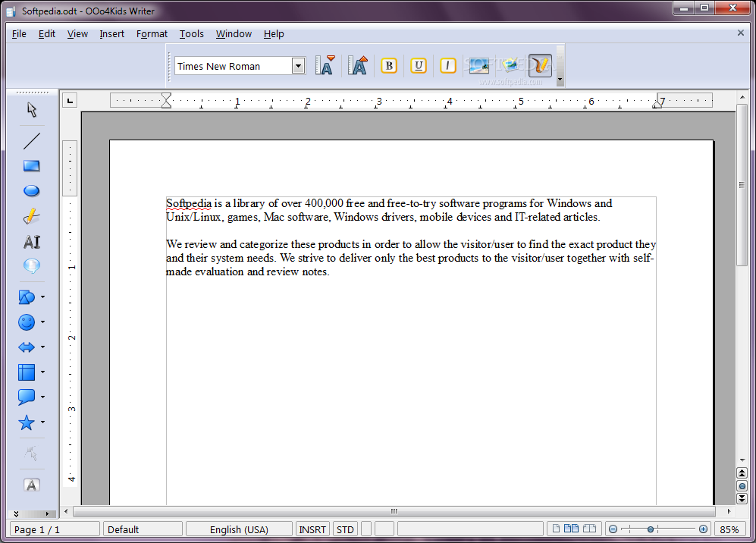Select the Callouts bubble tool below Text
The height and width of the screenshot is (543, 756).
[32, 265]
